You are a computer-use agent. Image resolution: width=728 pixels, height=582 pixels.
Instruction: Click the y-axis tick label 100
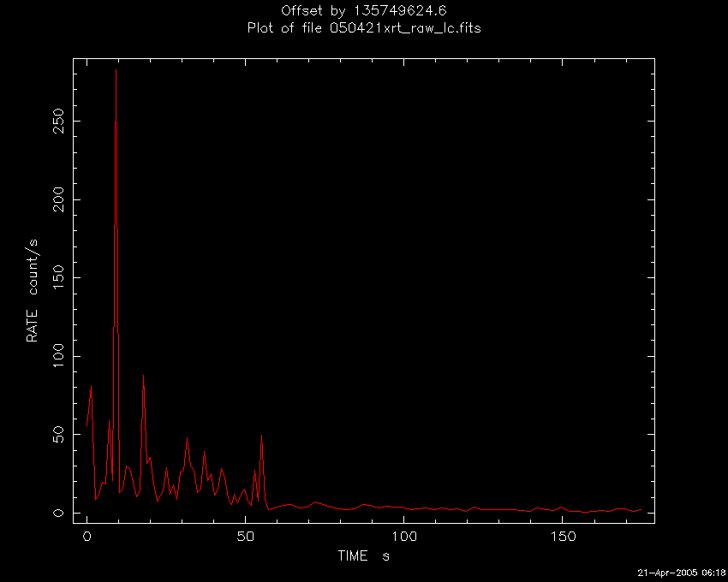pyautogui.click(x=59, y=356)
